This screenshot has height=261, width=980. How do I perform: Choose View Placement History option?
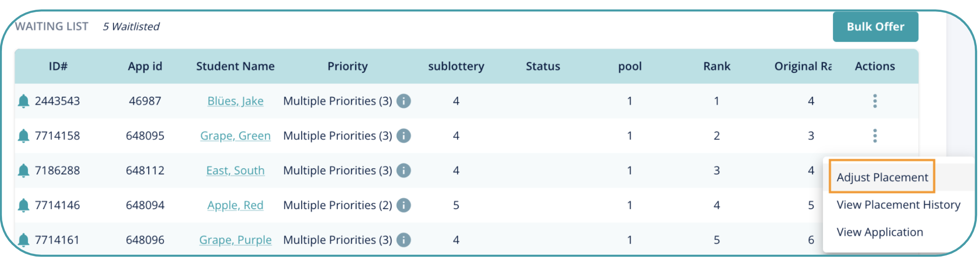point(898,205)
